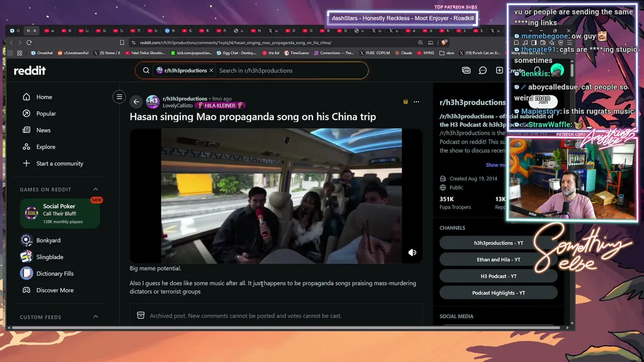Click the Created Aug 19, 2014 text
The image size is (644, 362).
[473, 178]
